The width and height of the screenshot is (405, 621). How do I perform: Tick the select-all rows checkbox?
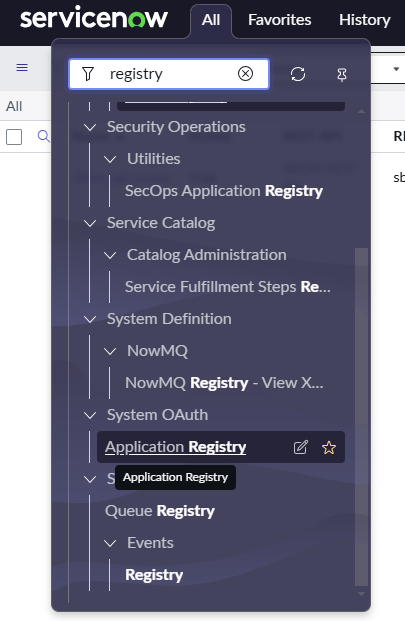click(x=14, y=137)
